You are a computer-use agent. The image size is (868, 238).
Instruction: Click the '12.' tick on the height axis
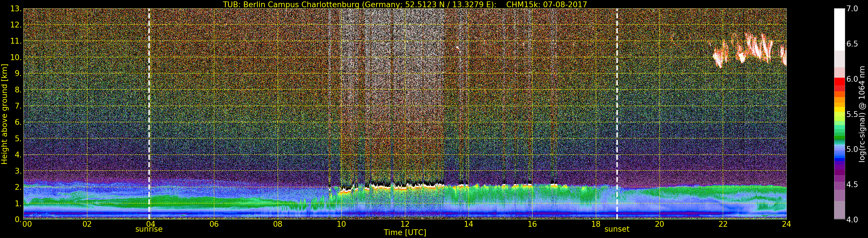pos(16,25)
